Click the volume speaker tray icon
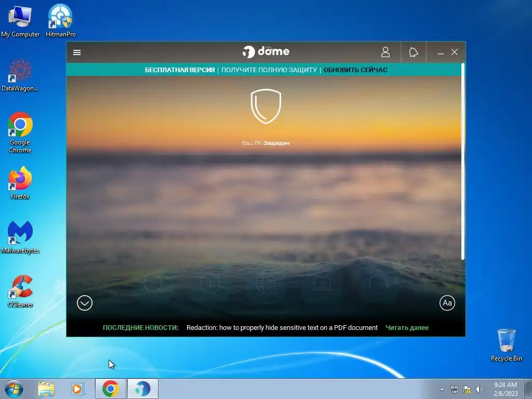532x399 pixels. pyautogui.click(x=479, y=389)
